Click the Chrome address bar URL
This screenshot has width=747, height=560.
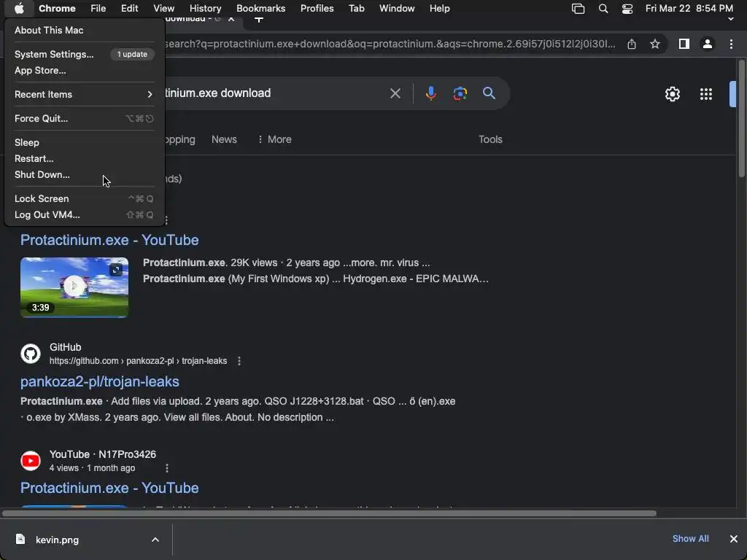pos(390,44)
